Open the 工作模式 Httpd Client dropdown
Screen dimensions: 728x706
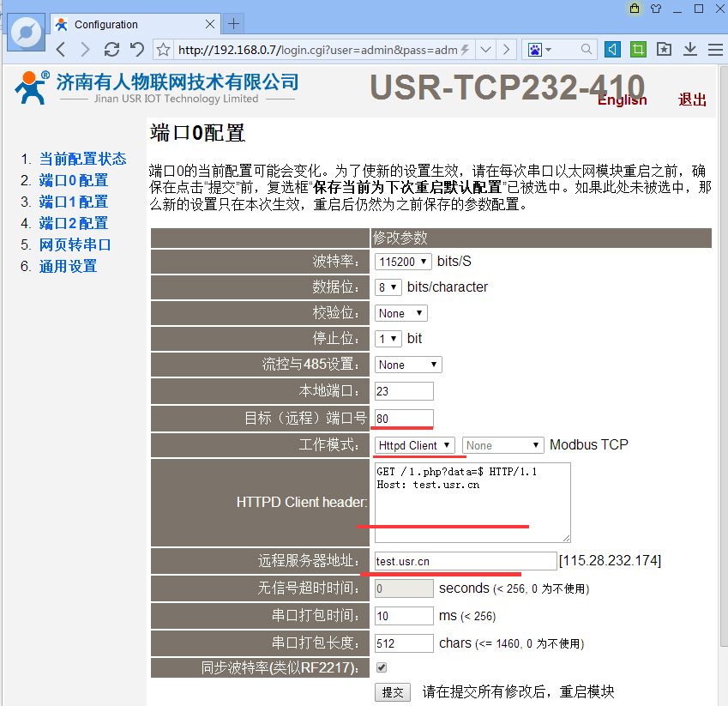click(415, 445)
